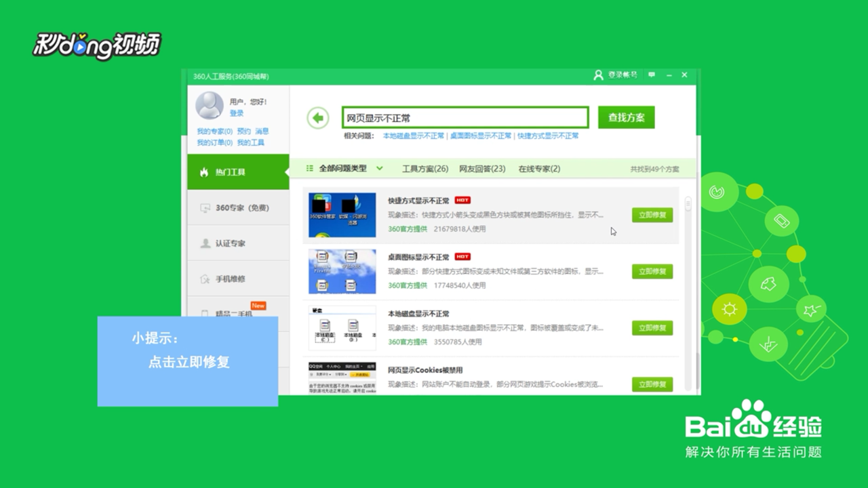The image size is (868, 488).
Task: Open thumbnail for 快捷方式显示不正常
Action: (x=342, y=215)
